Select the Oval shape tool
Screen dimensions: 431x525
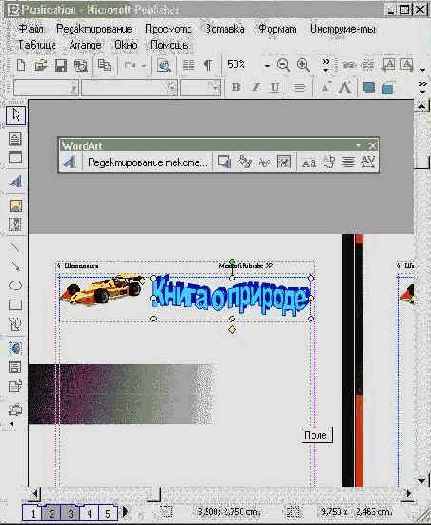[x=15, y=286]
